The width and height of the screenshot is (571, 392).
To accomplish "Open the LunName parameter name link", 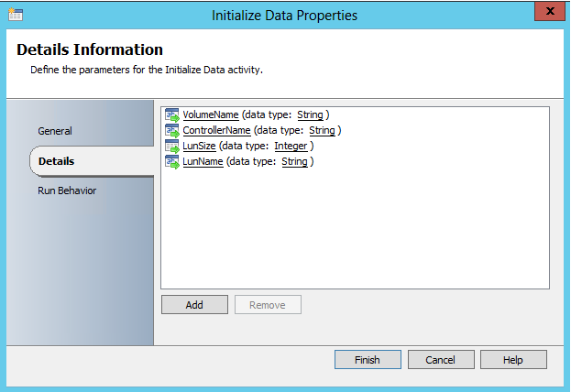I will click(203, 161).
